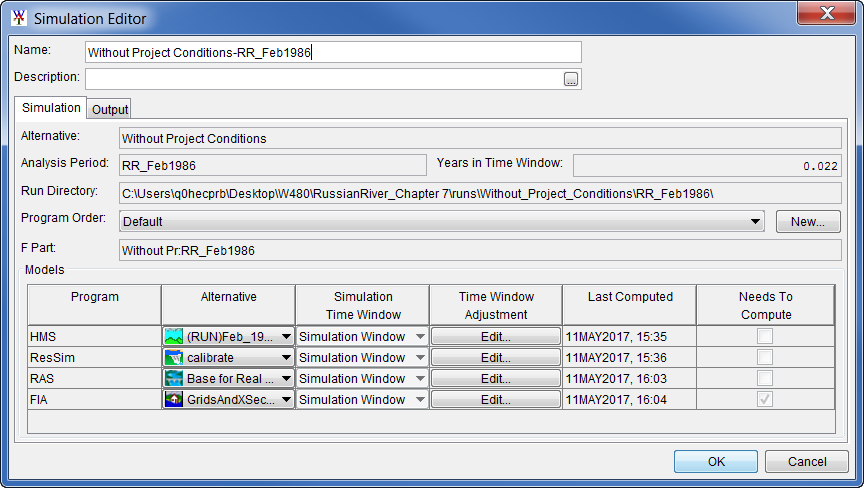Click the Simulation Time Window column header
Screen dimensions: 864x488
[363, 305]
